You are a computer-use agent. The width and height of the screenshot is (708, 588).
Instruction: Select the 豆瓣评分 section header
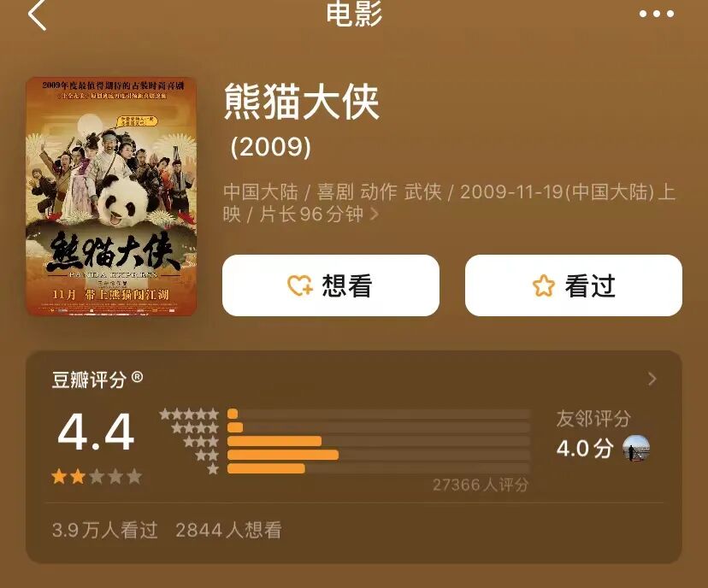(89, 379)
